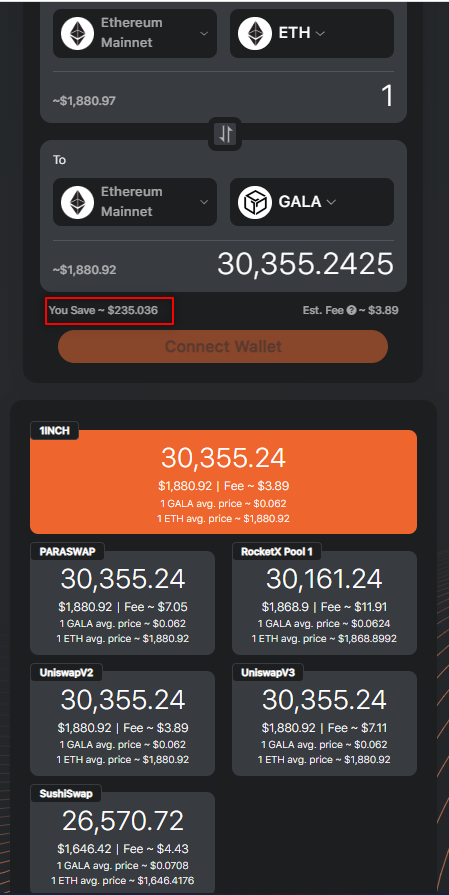The height and width of the screenshot is (895, 449).
Task: Open the From network Ethereum Mainnet dropdown
Action: click(x=135, y=33)
